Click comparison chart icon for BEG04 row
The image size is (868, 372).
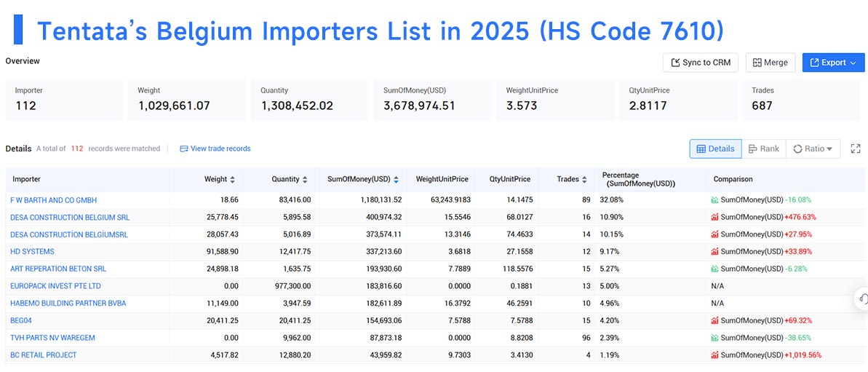click(x=714, y=320)
